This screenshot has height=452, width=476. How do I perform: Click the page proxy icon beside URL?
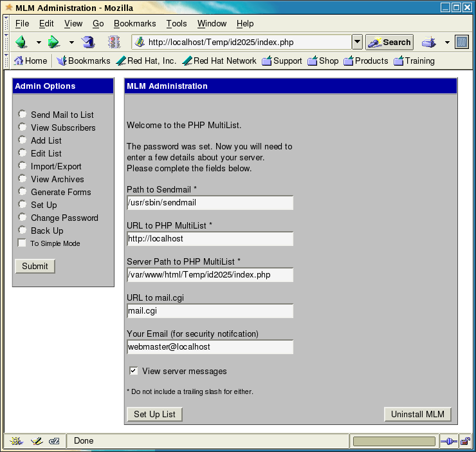tap(140, 42)
